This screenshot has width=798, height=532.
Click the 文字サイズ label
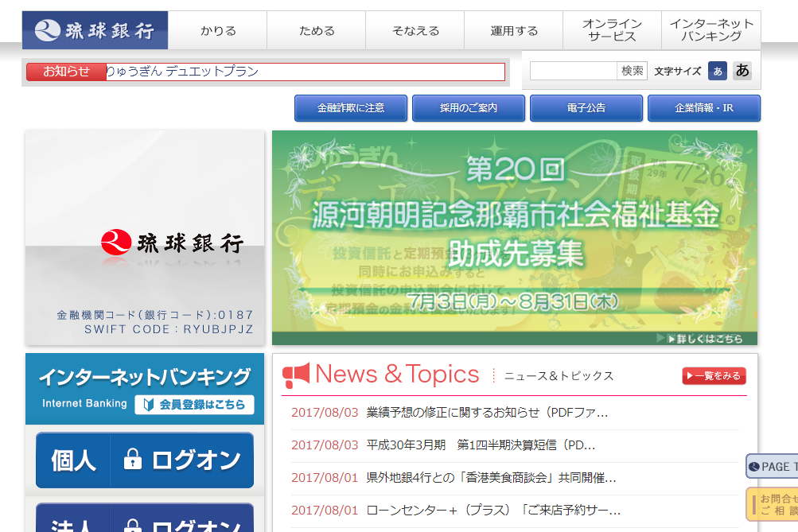point(678,72)
